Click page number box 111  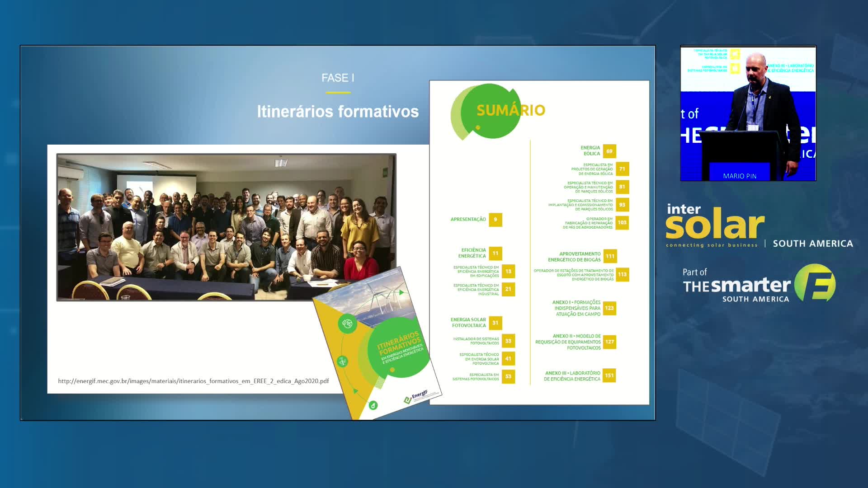610,256
